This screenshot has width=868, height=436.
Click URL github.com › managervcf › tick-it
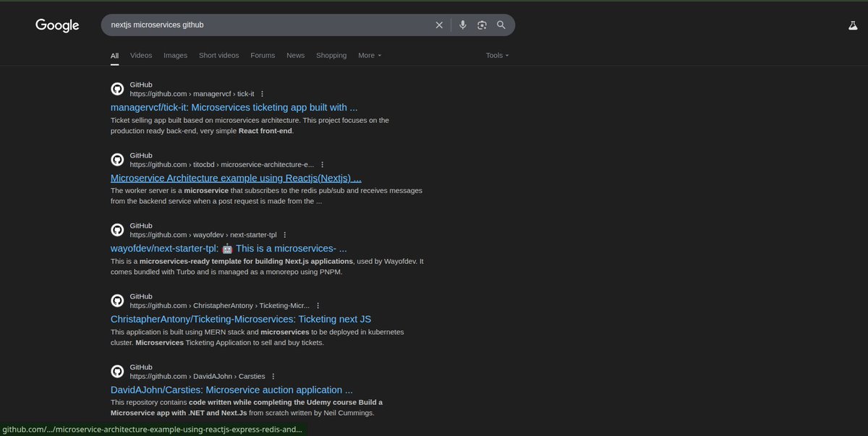[x=192, y=94]
